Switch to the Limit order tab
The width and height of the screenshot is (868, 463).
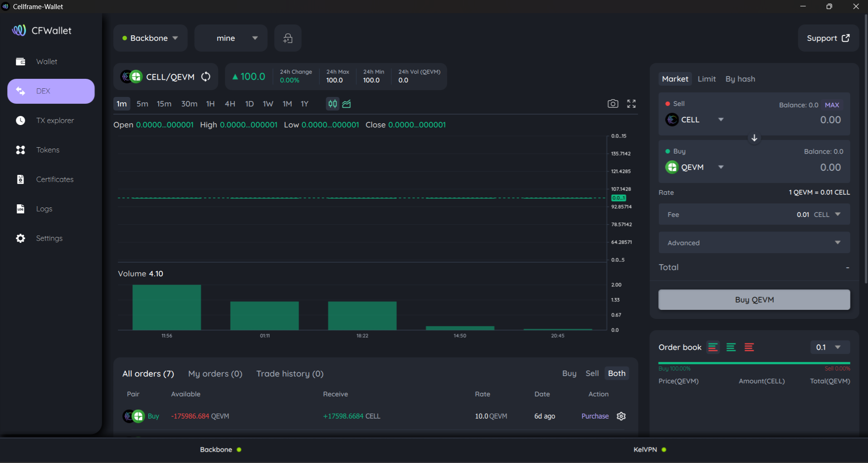[x=707, y=79]
